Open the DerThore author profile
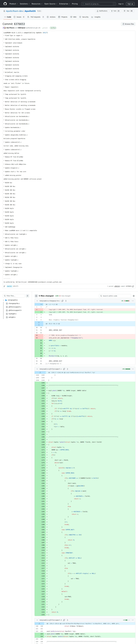The image size is (138, 644). click(10, 28)
